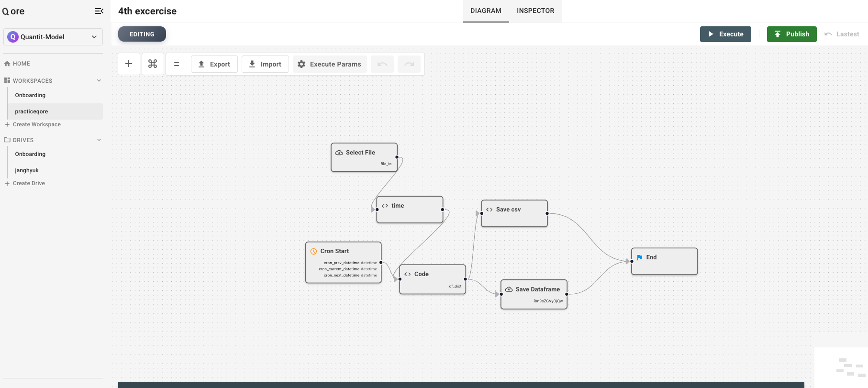Collapse sidebar with the menu icon
The height and width of the screenshot is (388, 868).
pos(99,11)
